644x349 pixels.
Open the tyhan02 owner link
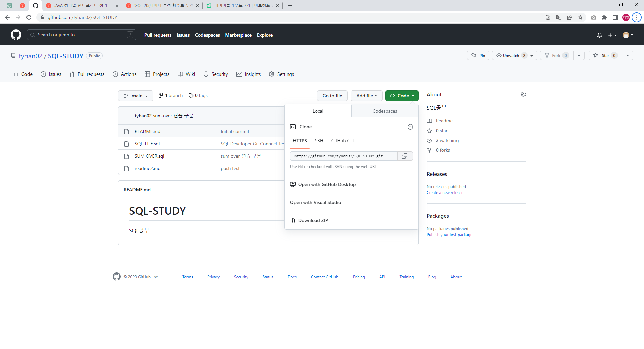click(x=31, y=56)
